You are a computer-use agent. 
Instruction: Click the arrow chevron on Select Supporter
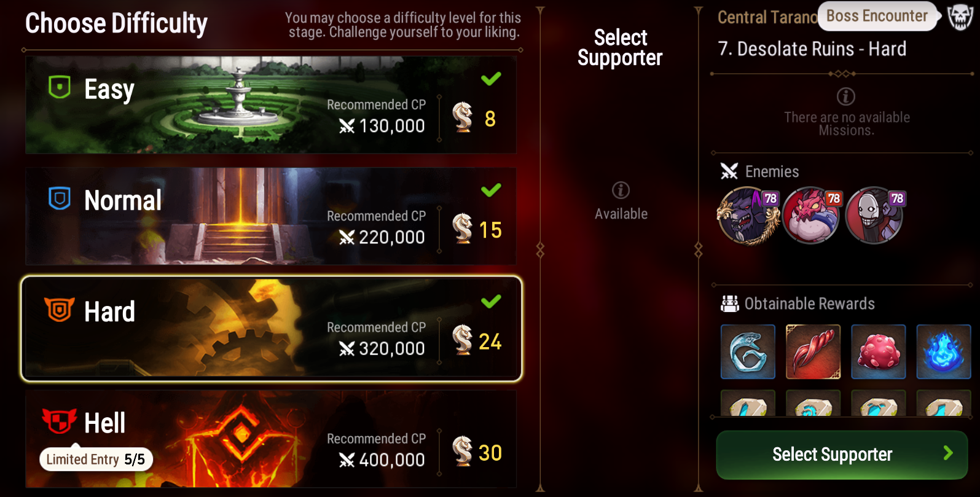click(948, 453)
